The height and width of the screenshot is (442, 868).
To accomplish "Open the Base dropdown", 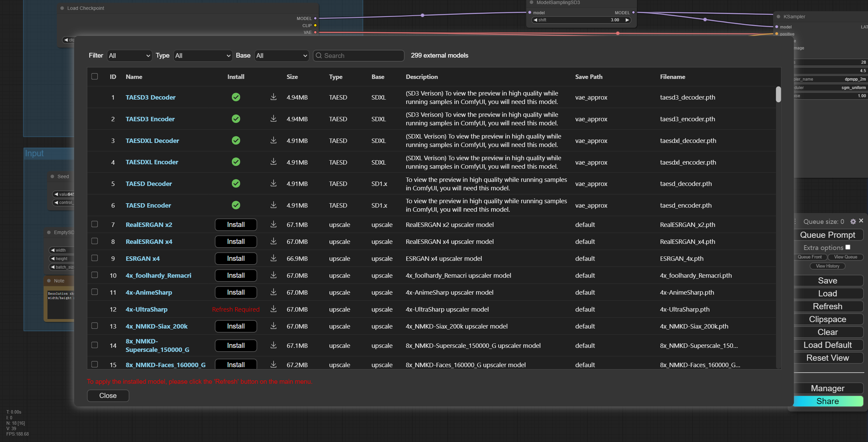I will click(x=282, y=56).
